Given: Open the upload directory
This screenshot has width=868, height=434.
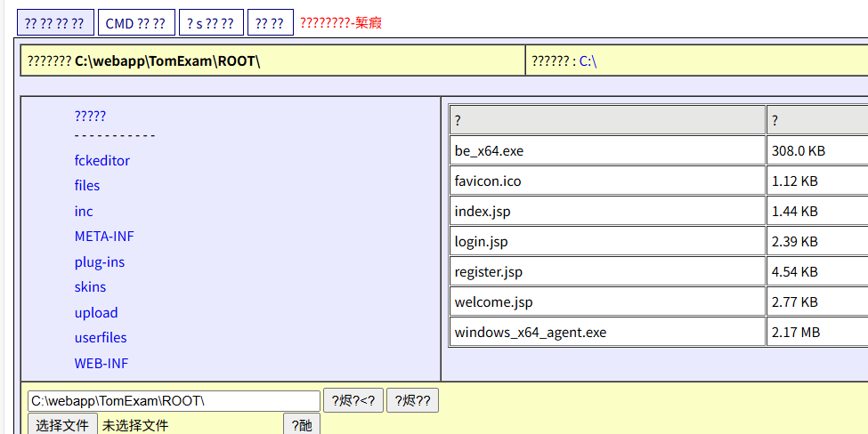Looking at the screenshot, I should (x=96, y=313).
